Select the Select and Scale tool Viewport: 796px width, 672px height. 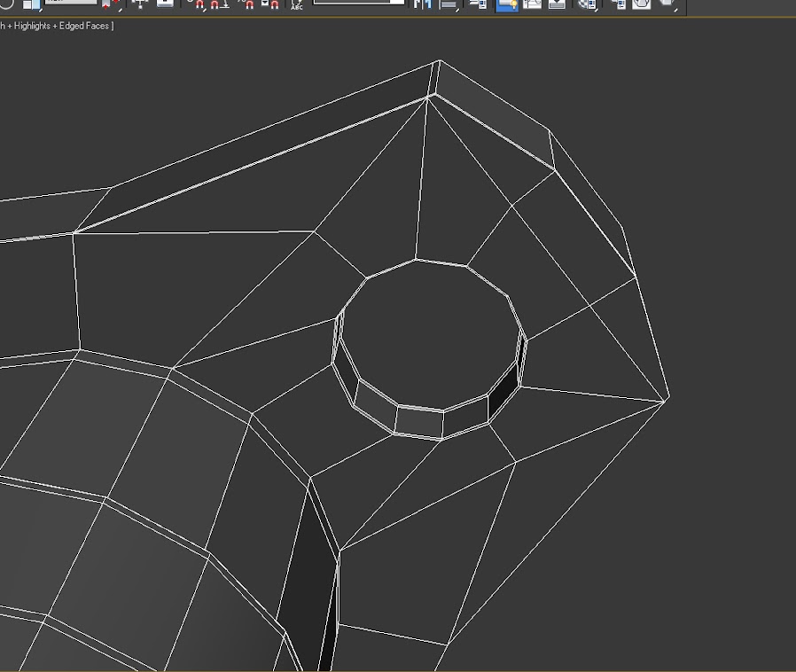tap(32, 4)
